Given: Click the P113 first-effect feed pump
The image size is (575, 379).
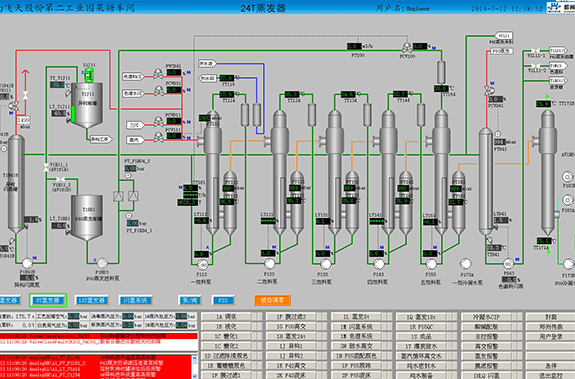Looking at the screenshot, I should pyautogui.click(x=202, y=264).
